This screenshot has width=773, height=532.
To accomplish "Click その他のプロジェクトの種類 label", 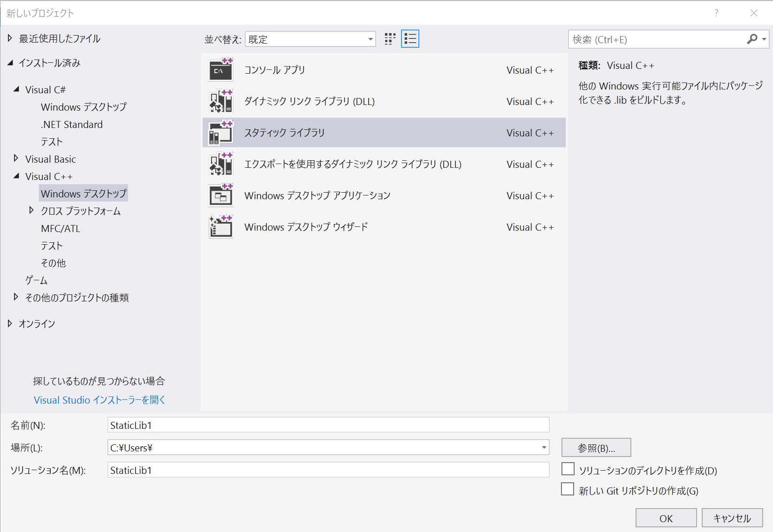I will pos(77,298).
